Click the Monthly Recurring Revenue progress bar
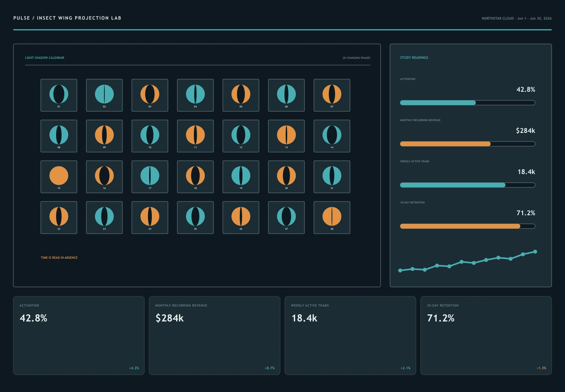565x392 pixels. tap(468, 144)
